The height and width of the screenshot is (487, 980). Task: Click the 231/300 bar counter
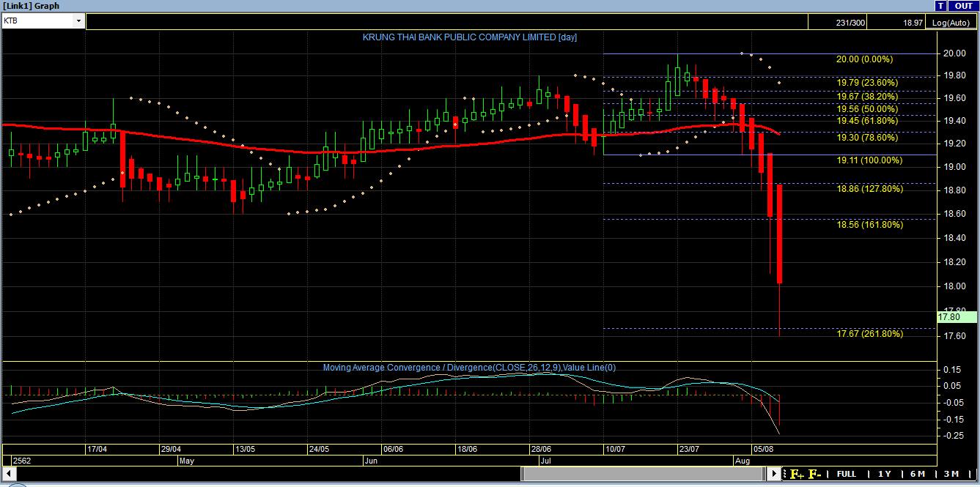click(850, 23)
